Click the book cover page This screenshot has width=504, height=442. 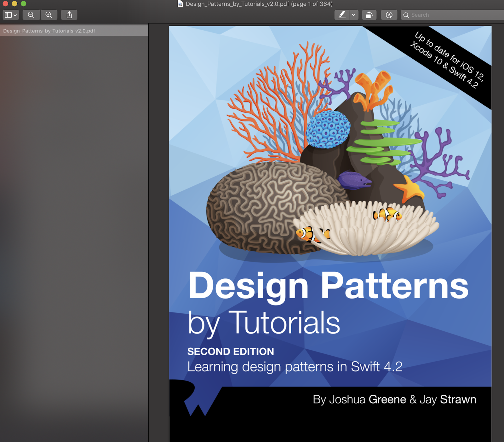pos(330,234)
